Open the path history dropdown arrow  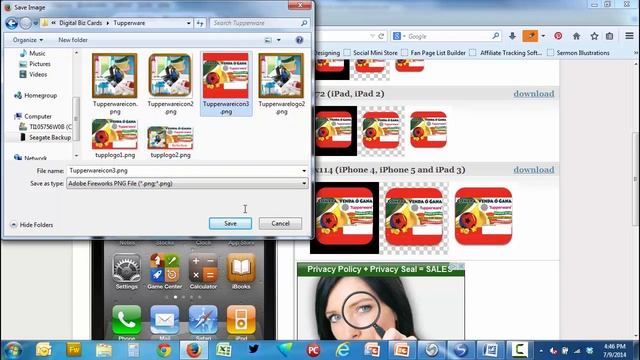click(x=188, y=23)
